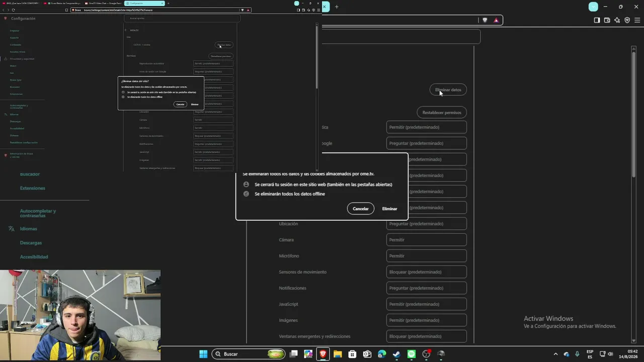Open Task View on the taskbar
Screen dimensions: 644x362
coord(294,354)
